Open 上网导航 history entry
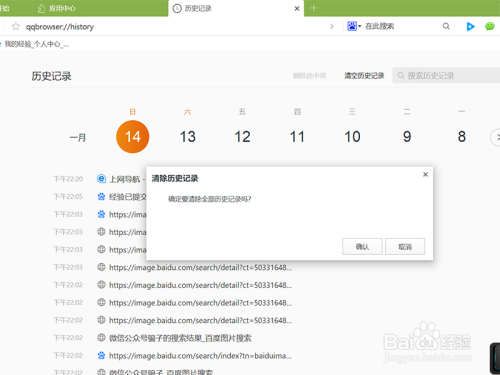This screenshot has height=375, width=500. [127, 179]
